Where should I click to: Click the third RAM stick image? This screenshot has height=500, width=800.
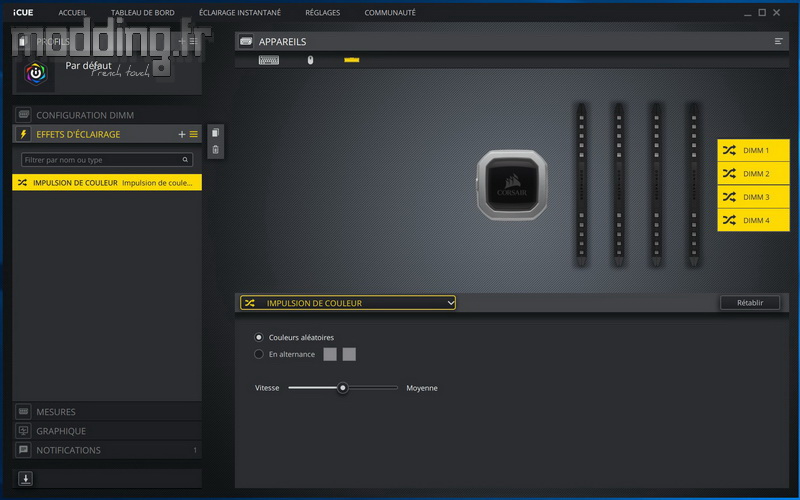click(x=656, y=185)
